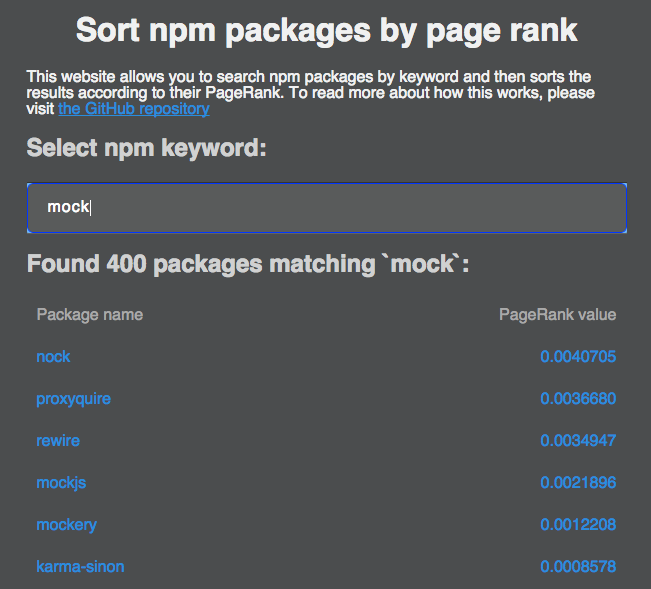651x589 pixels.
Task: Click the 'PageRank value' column header
Action: pyautogui.click(x=558, y=315)
